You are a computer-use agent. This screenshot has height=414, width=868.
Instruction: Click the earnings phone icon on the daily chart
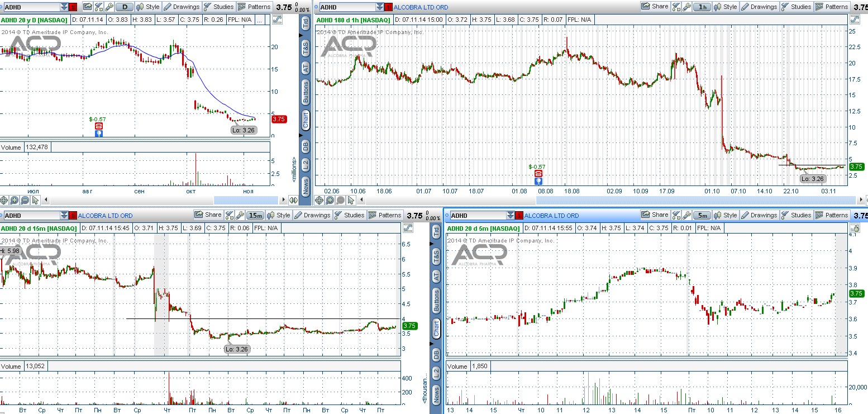(98, 126)
